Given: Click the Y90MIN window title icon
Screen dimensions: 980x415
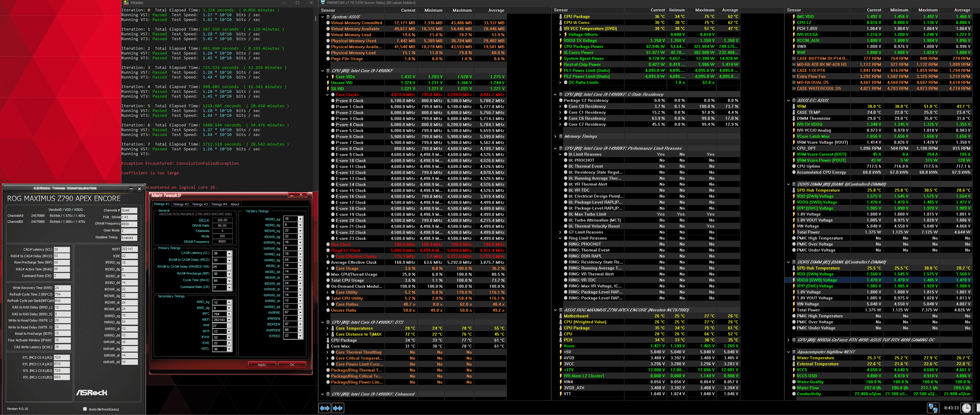Looking at the screenshot, I should pos(126,3).
